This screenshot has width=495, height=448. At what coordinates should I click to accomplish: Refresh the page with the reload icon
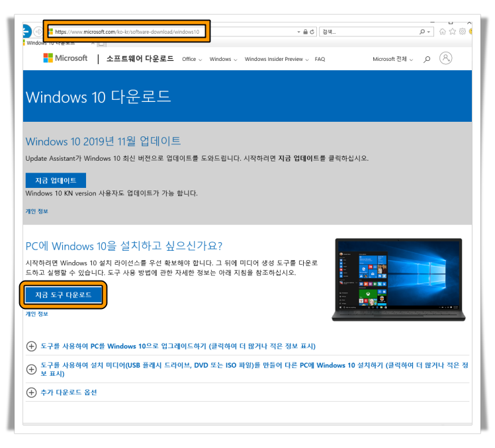[x=312, y=32]
